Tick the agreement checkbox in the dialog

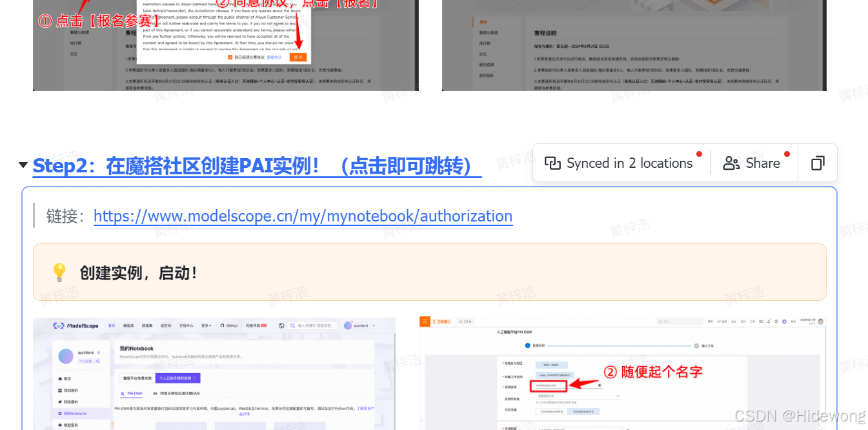click(x=230, y=57)
